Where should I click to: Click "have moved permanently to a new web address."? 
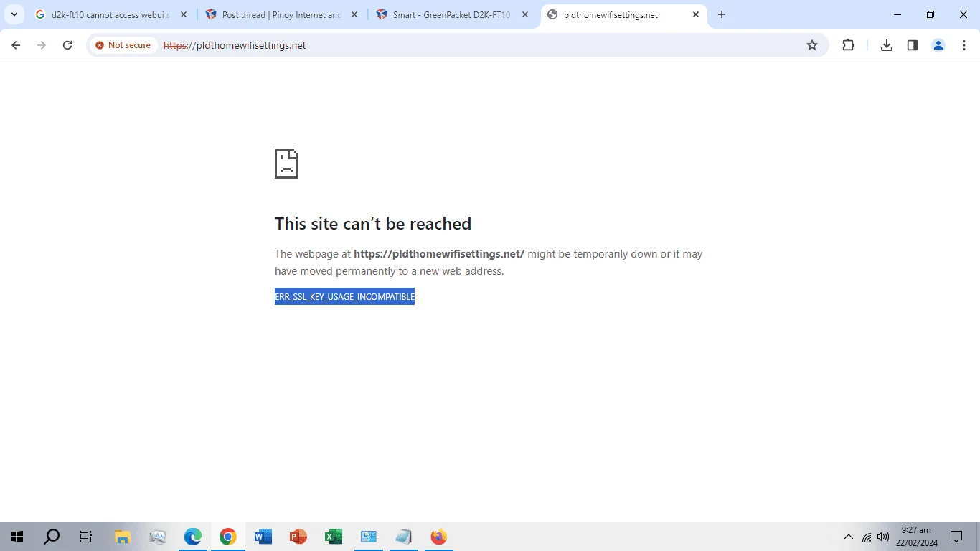(x=390, y=271)
